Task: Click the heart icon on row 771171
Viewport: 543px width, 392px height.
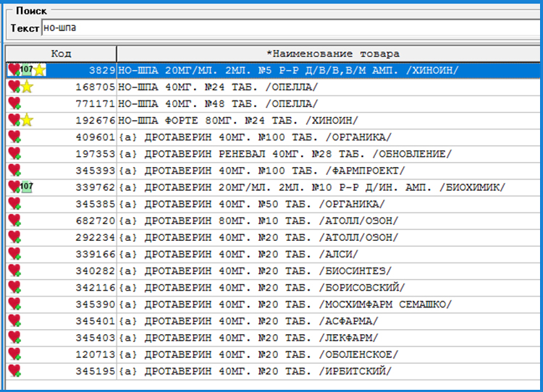Action: tap(14, 103)
